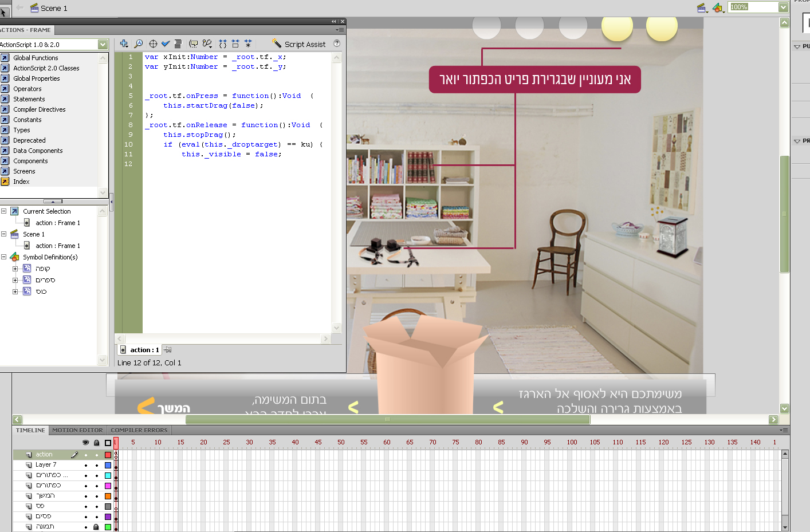Check syntax with the blue checkmark icon
This screenshot has width=810, height=532.
coord(166,44)
